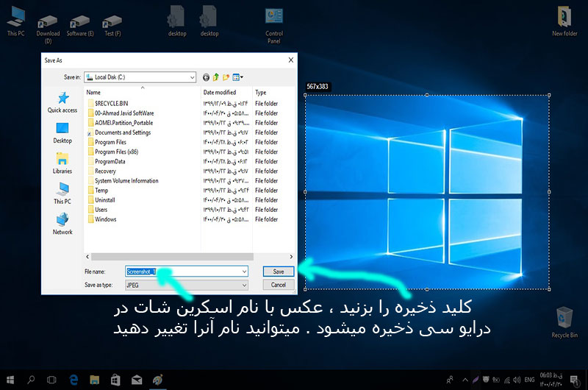
Task: Open Test (F) desktop shortcut
Action: [112, 26]
